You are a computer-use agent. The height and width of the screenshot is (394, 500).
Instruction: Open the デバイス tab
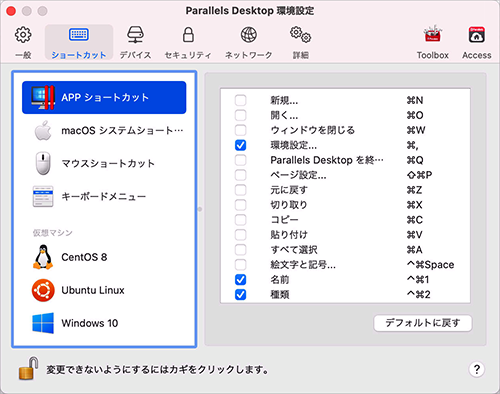(x=135, y=43)
